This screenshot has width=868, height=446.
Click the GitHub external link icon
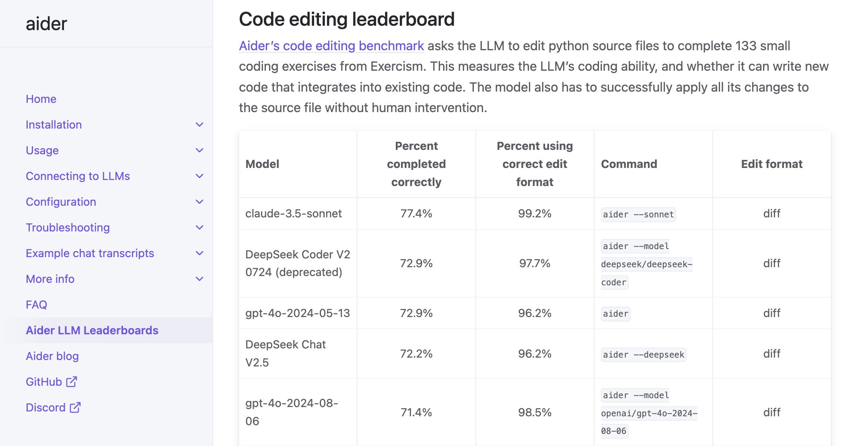pos(72,382)
